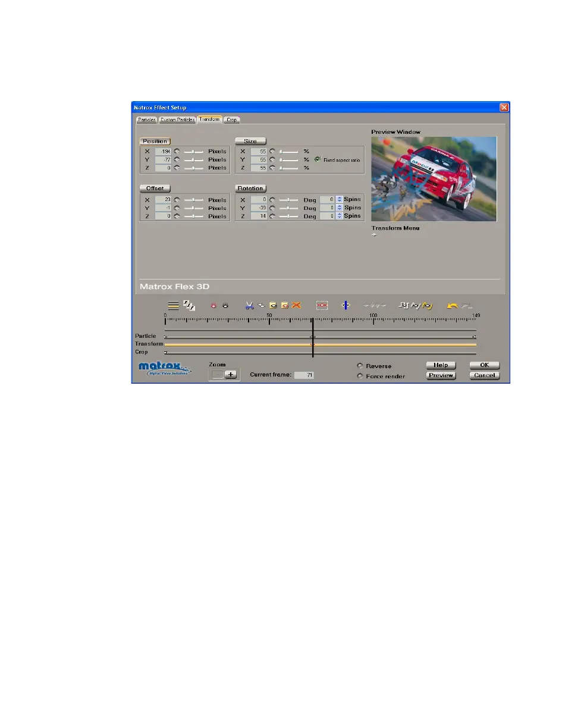Click the Rotation button
This screenshot has height=728, width=578.
pos(250,189)
